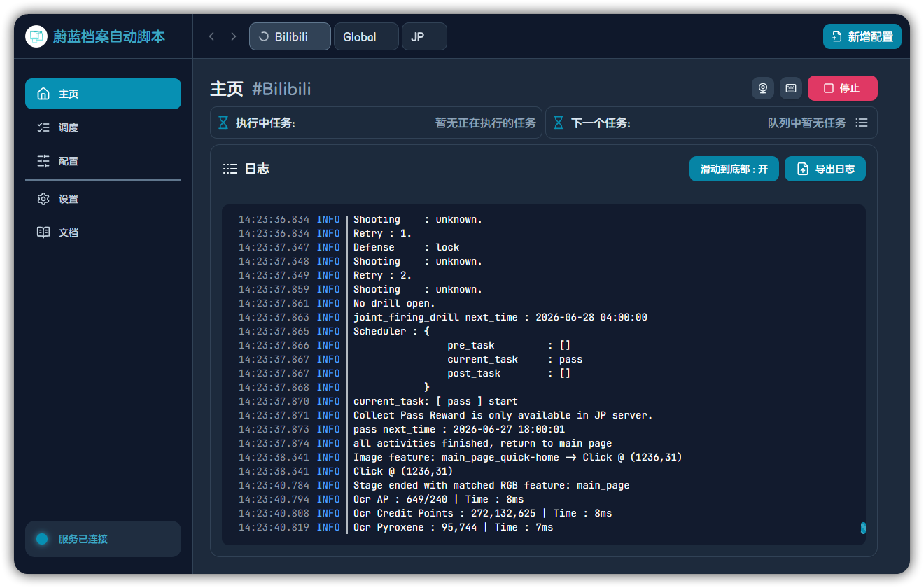Switch to the Global tab
Viewport: 924px width, 588px height.
click(366, 36)
